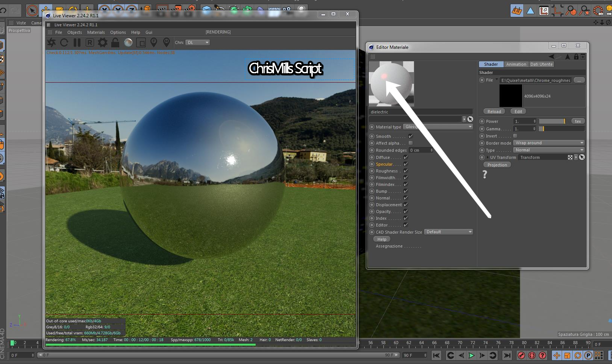Toggle the Bump channel checkbox

[406, 191]
